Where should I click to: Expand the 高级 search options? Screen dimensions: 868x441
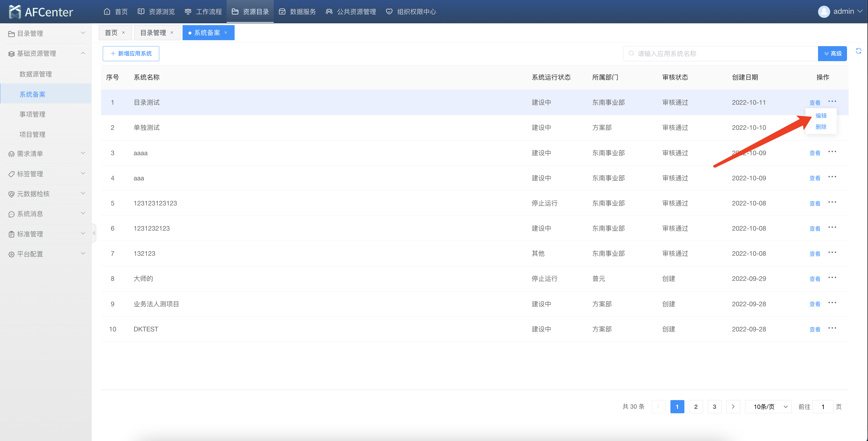[x=832, y=54]
